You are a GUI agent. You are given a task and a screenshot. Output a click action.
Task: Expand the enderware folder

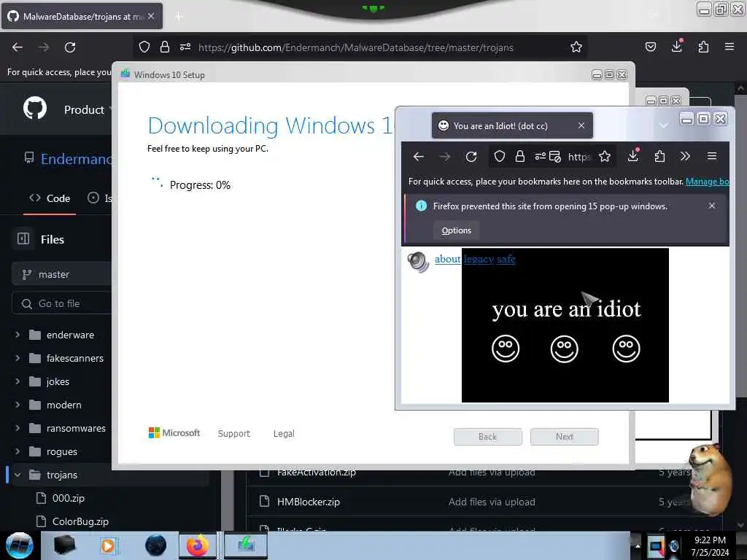pyautogui.click(x=18, y=335)
